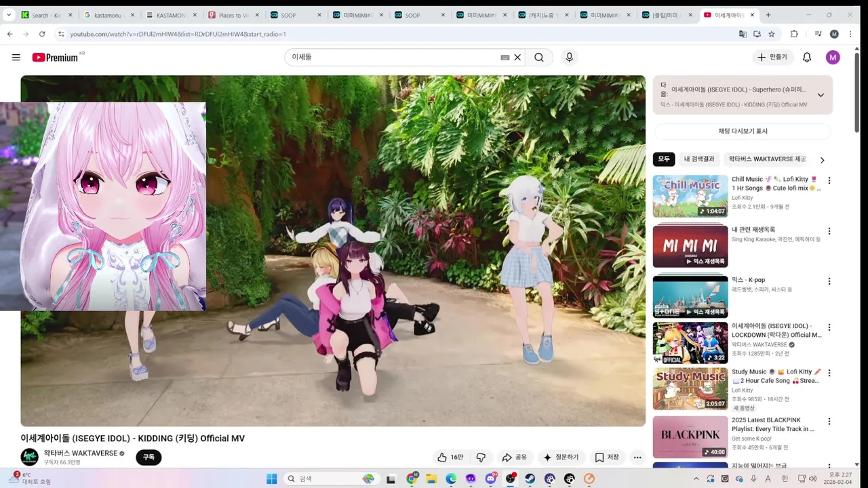Subscribe with the 구독 button
The height and width of the screenshot is (488, 868).
tap(149, 457)
